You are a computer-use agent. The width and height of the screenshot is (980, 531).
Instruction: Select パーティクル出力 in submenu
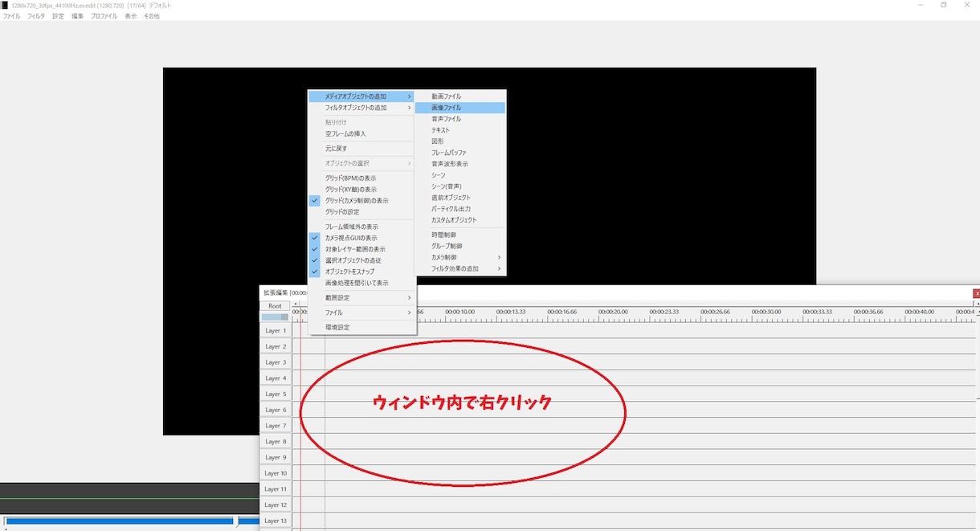459,209
